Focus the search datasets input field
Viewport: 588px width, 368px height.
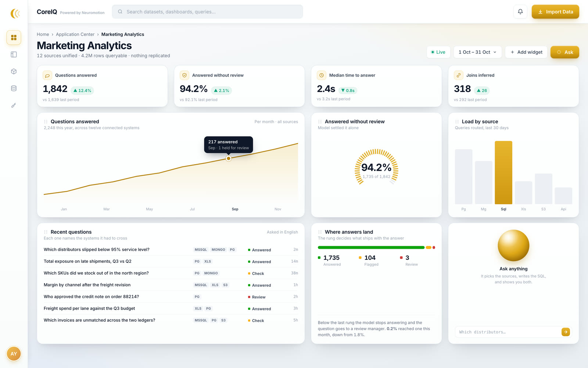(207, 12)
